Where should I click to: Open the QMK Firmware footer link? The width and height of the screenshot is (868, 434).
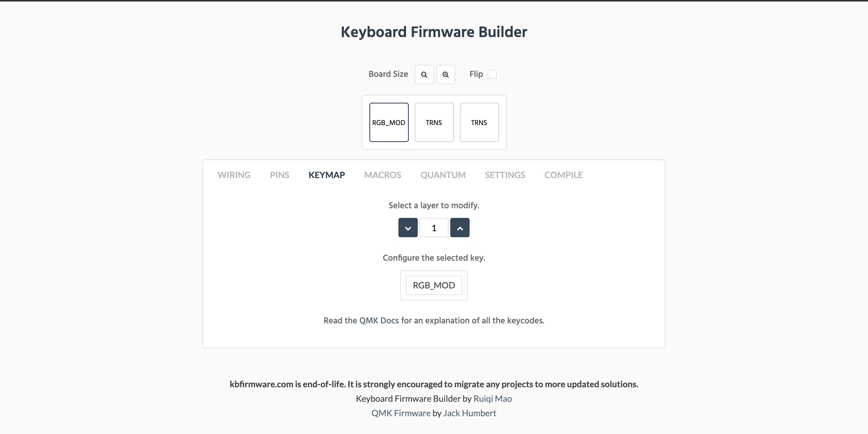401,413
